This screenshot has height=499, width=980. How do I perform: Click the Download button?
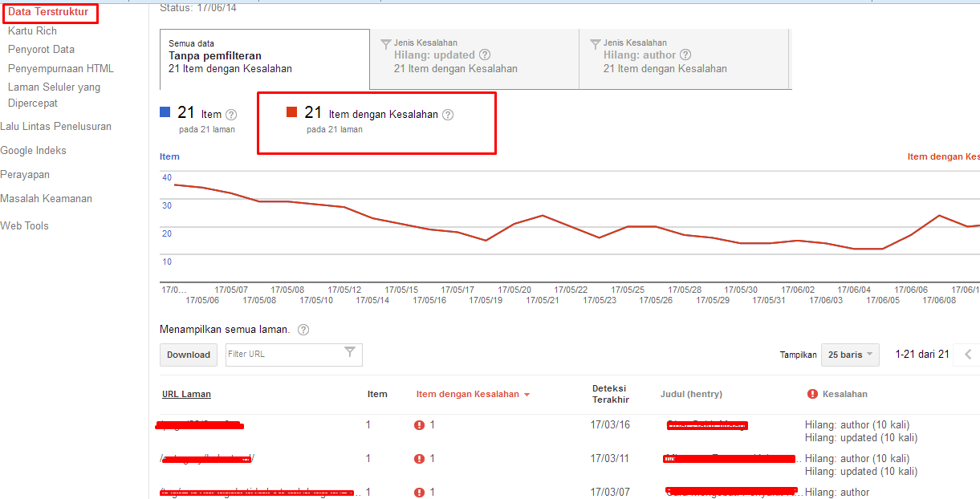point(189,355)
